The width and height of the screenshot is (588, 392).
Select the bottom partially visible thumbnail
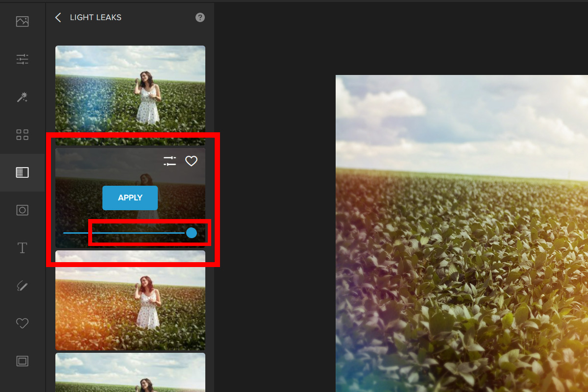[x=130, y=372]
